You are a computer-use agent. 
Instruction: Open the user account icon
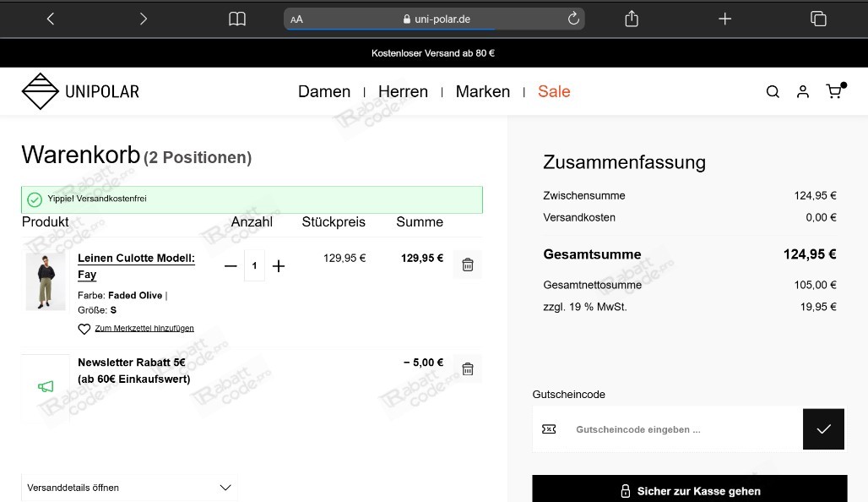pos(803,91)
